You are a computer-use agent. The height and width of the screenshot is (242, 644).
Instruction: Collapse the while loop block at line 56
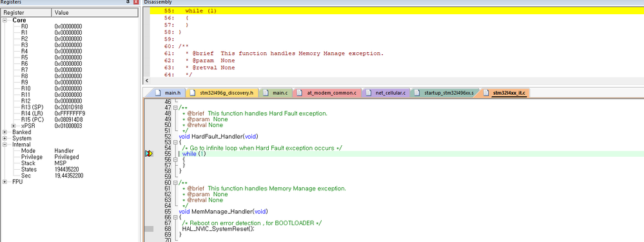pyautogui.click(x=175, y=159)
